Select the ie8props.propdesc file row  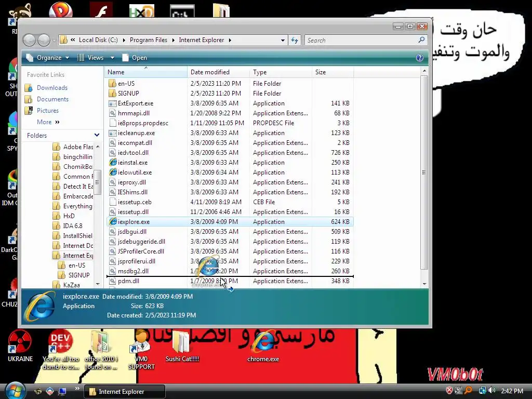(x=230, y=123)
